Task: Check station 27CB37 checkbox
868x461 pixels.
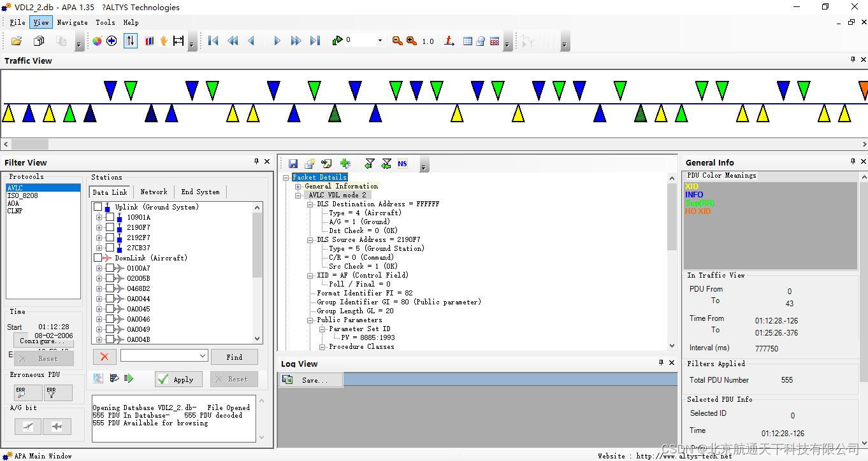Action: (x=110, y=248)
